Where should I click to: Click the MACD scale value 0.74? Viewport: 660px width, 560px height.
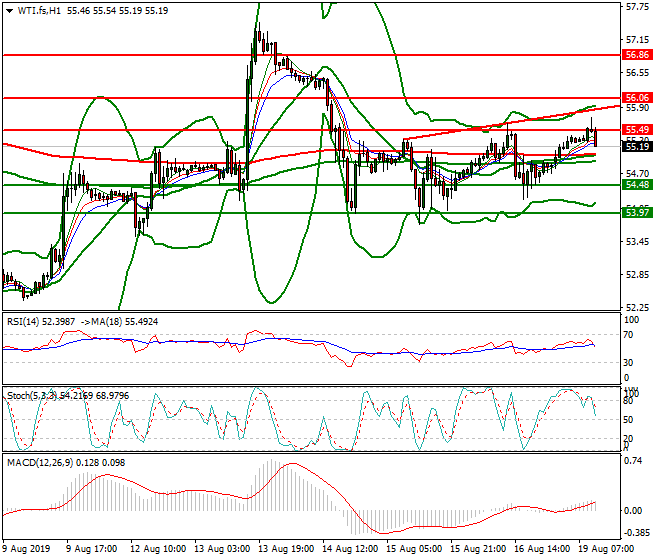[x=633, y=461]
